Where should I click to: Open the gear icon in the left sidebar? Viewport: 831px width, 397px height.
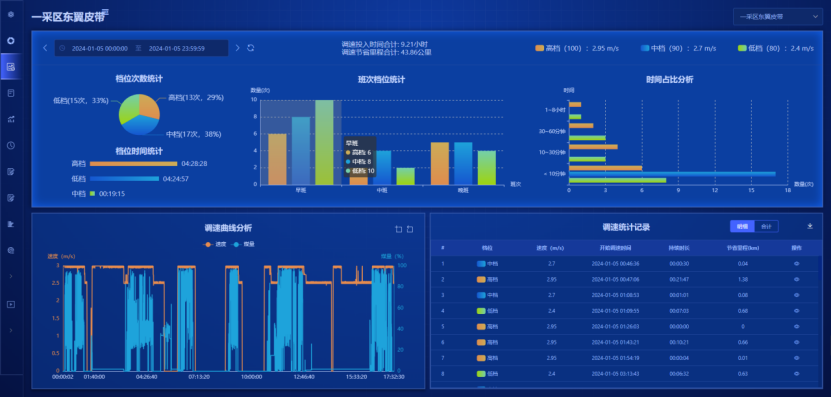coord(11,14)
